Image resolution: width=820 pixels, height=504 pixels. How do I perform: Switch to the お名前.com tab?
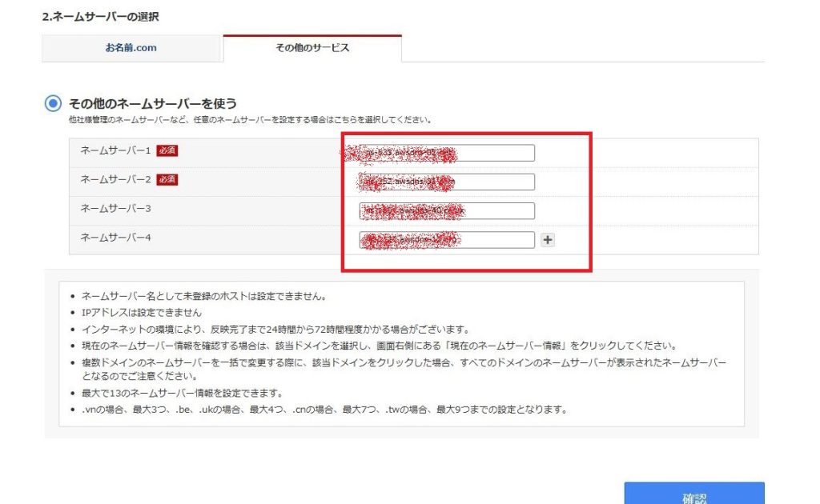click(x=131, y=48)
